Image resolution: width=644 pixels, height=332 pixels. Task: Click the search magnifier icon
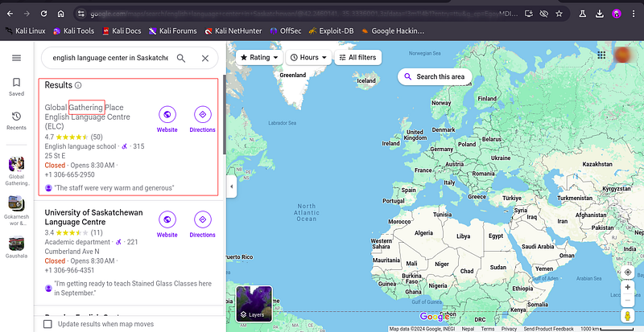point(181,58)
